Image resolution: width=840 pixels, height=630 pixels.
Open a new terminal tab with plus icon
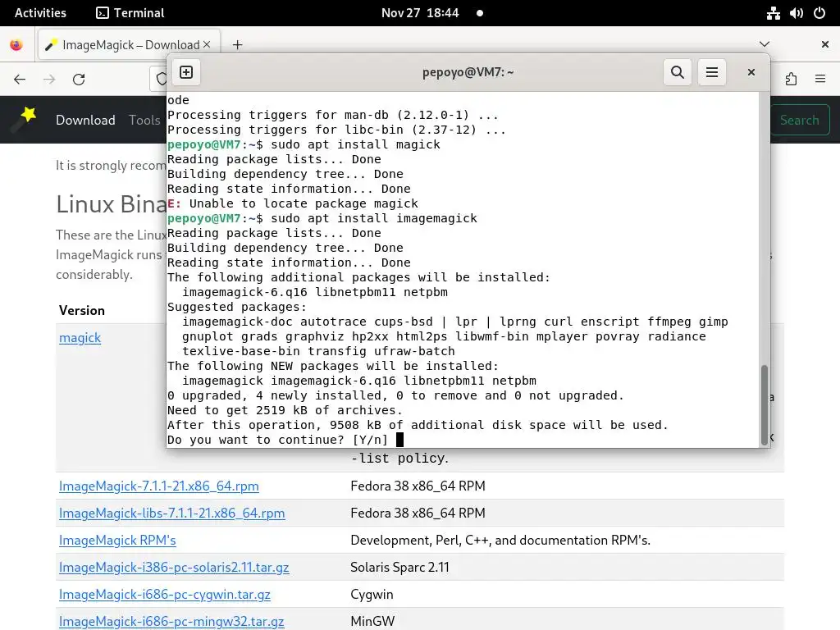point(186,72)
